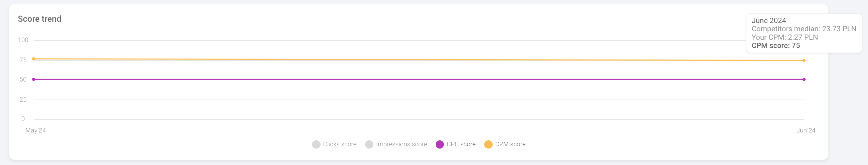Screen dimensions: 868x165
Task: Click the grey Impressions score legend circle
Action: pyautogui.click(x=369, y=145)
